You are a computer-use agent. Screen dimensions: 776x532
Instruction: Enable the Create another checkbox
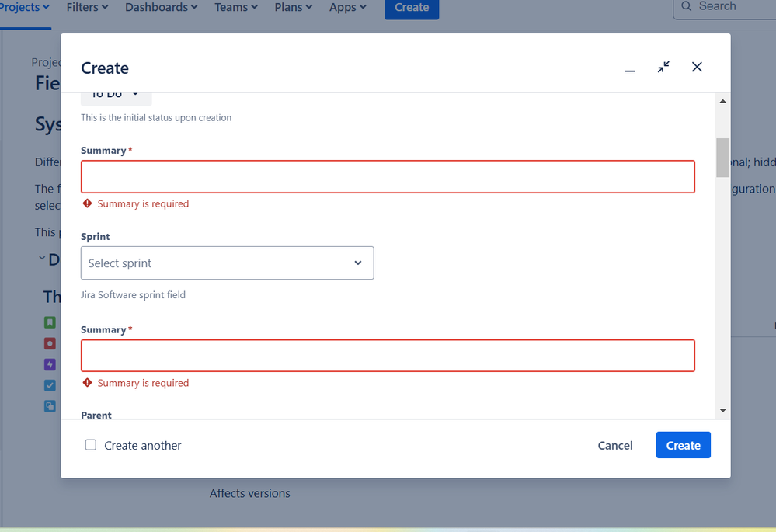coord(91,445)
